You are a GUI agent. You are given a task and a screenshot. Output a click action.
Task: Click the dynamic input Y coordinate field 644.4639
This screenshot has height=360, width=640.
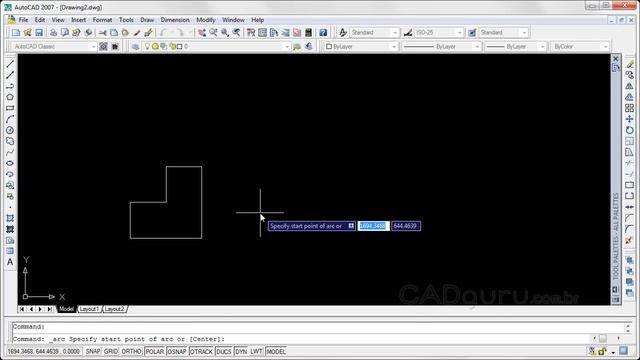[x=406, y=226]
